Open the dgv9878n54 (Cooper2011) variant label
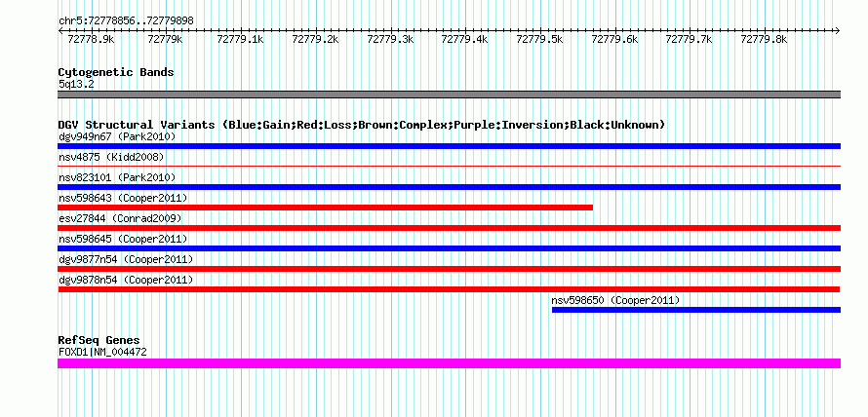 pos(126,280)
